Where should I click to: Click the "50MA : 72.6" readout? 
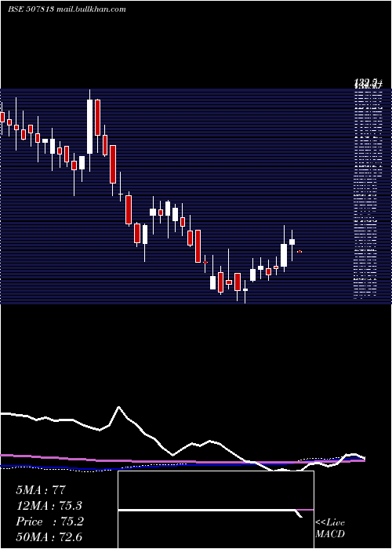click(49, 537)
